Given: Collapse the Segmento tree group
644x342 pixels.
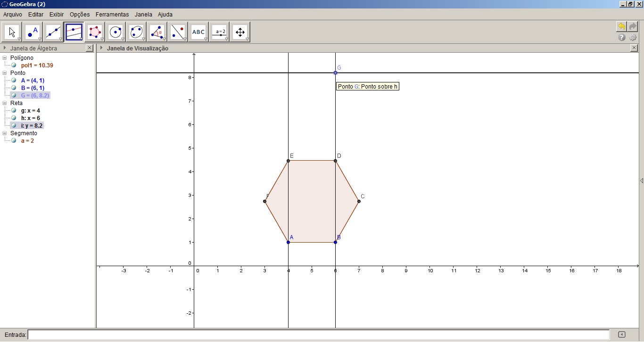Looking at the screenshot, I should pyautogui.click(x=5, y=133).
